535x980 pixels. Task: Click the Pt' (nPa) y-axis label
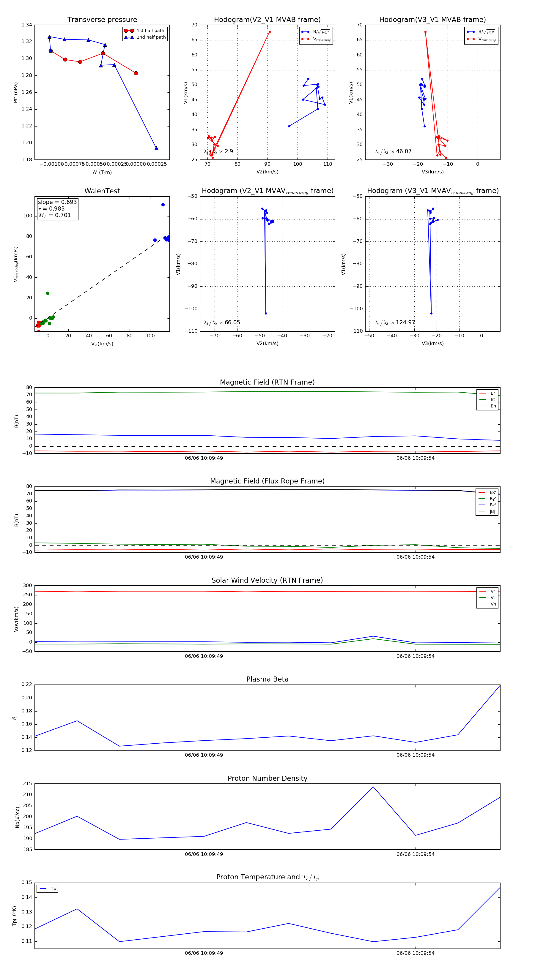(16, 92)
